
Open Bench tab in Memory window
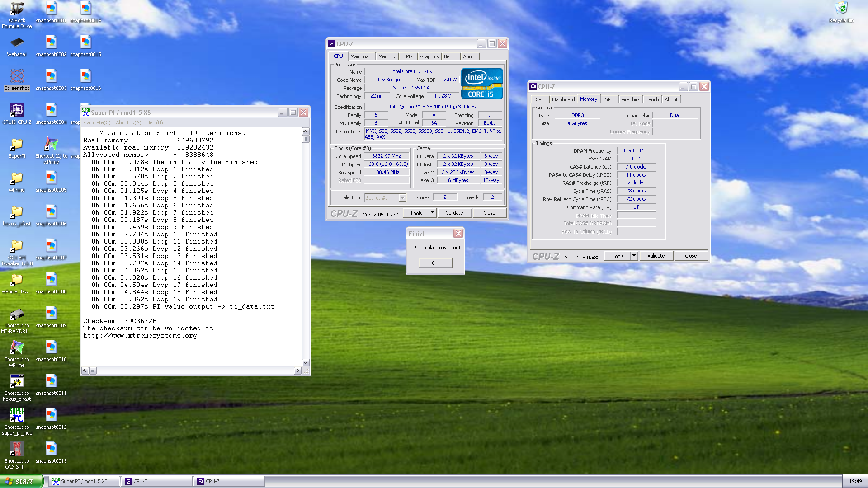point(652,99)
